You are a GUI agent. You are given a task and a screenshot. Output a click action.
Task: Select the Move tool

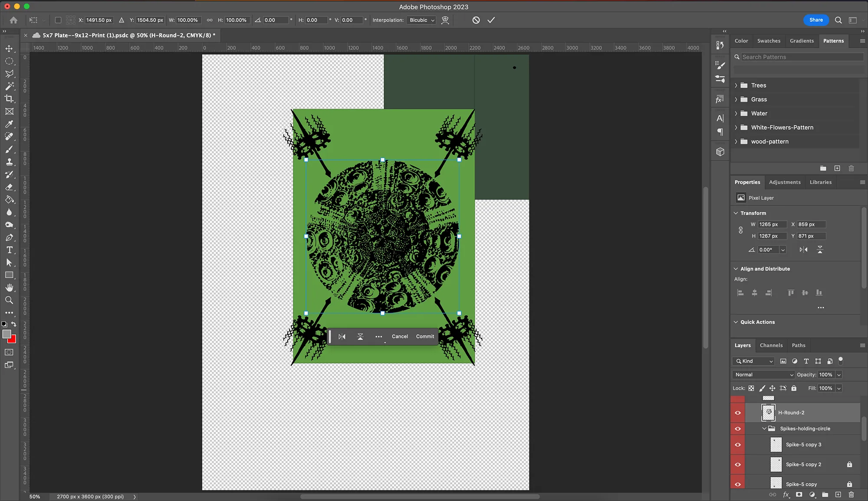click(9, 49)
